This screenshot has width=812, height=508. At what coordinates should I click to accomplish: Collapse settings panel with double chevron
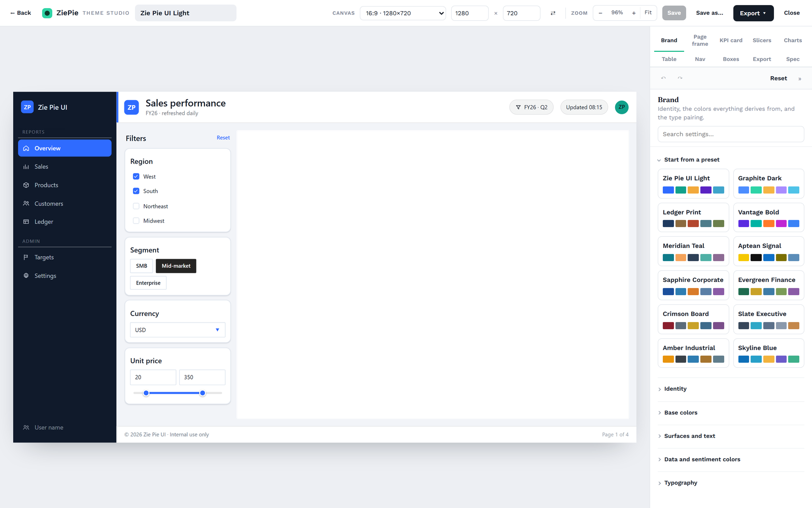tap(800, 79)
